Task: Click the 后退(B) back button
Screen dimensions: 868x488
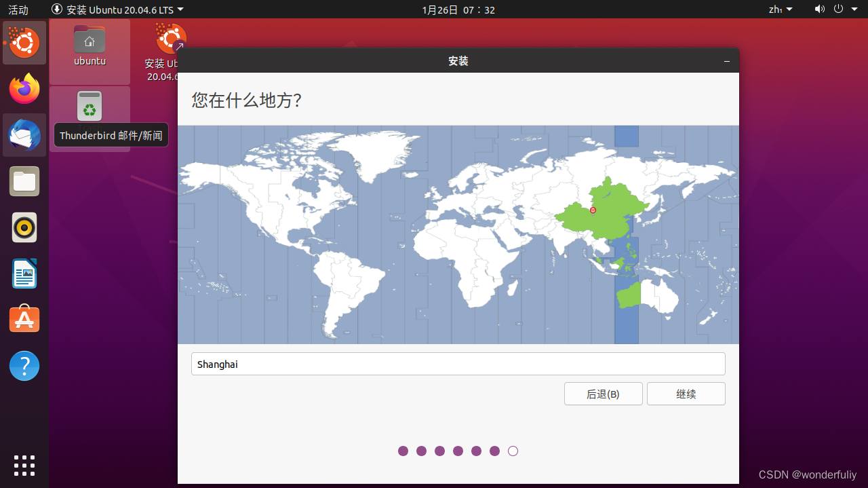Action: pos(603,394)
